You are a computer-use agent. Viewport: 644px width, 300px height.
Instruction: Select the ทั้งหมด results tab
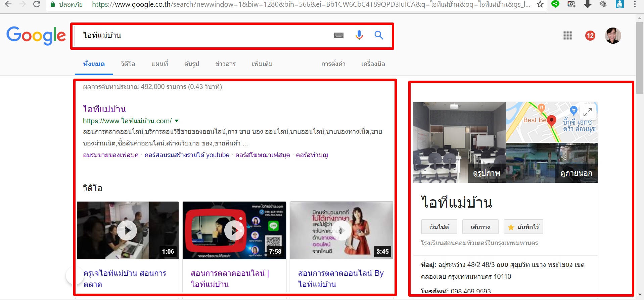(x=94, y=64)
